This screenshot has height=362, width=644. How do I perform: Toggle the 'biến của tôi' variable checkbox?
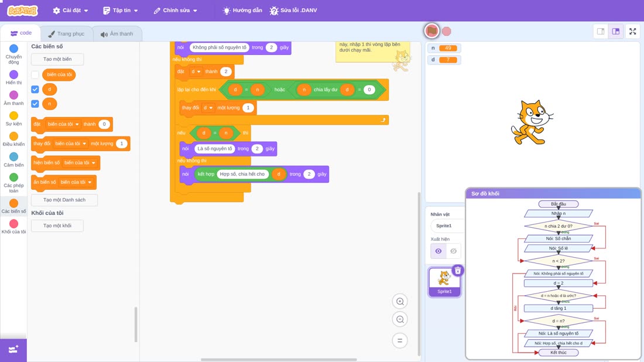pyautogui.click(x=35, y=75)
